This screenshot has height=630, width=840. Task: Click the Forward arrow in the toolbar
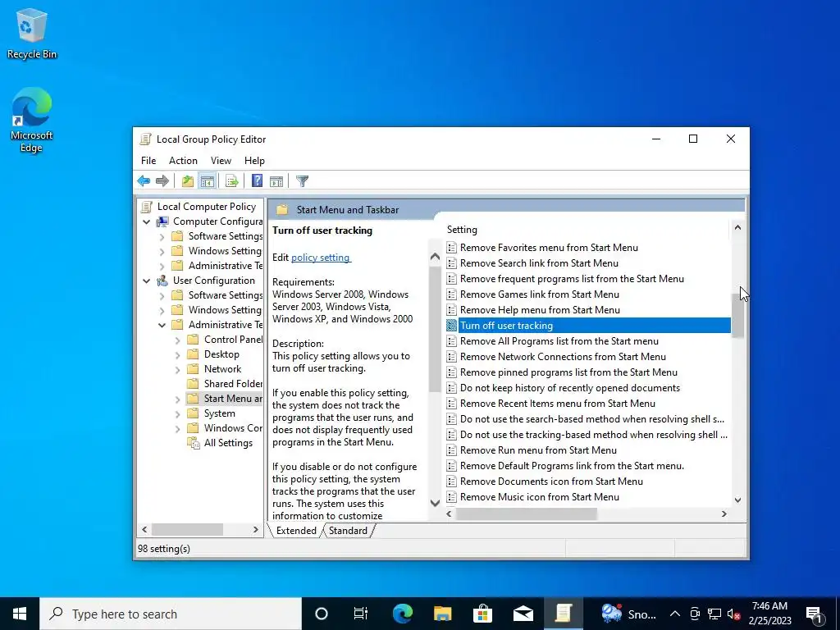click(x=162, y=181)
